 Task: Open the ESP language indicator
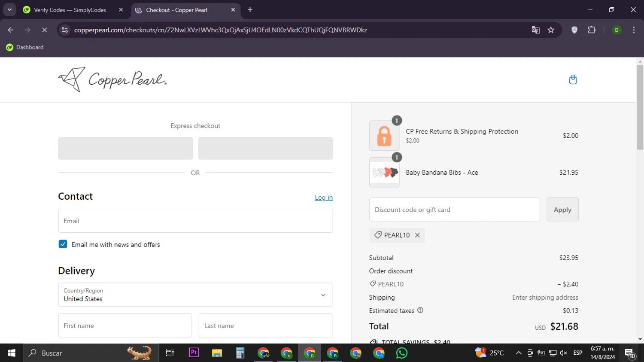pyautogui.click(x=578, y=353)
